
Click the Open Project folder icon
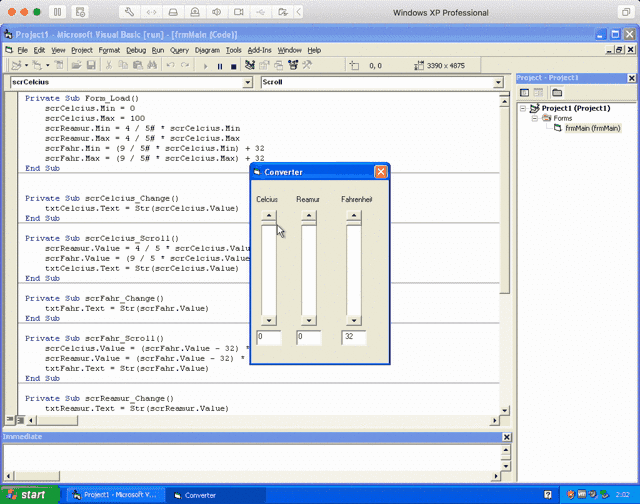(76, 65)
